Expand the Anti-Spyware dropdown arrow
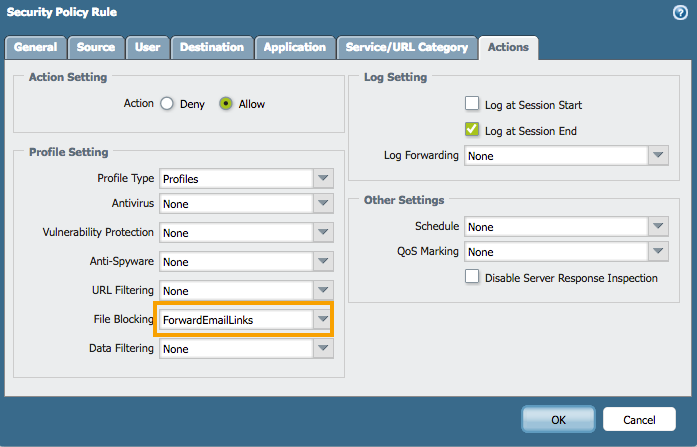697x447 pixels. 322,262
